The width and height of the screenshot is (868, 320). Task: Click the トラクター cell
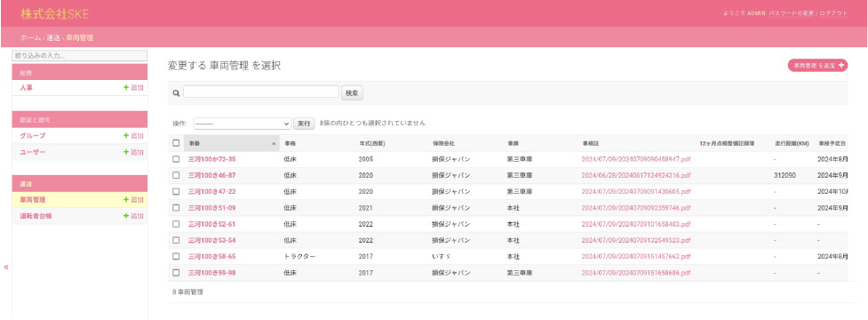299,256
